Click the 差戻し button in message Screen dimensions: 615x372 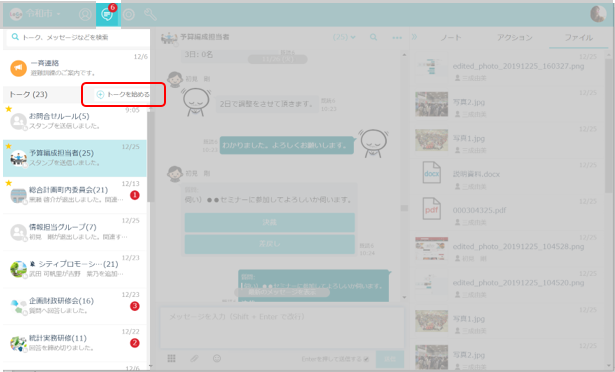coord(270,244)
